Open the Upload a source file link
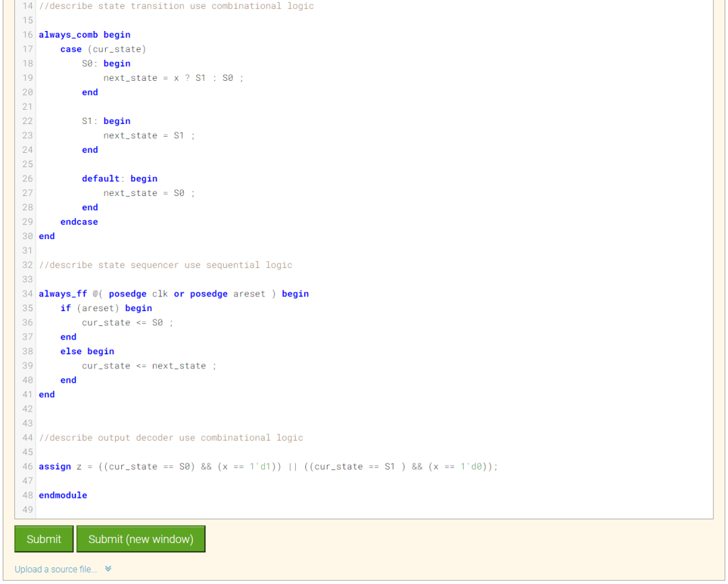The height and width of the screenshot is (584, 728). click(x=55, y=569)
